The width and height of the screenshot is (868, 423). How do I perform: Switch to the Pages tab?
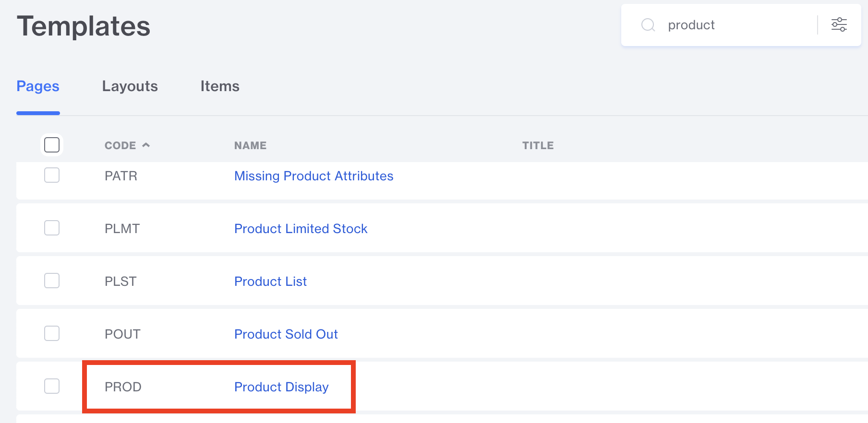[x=38, y=86]
